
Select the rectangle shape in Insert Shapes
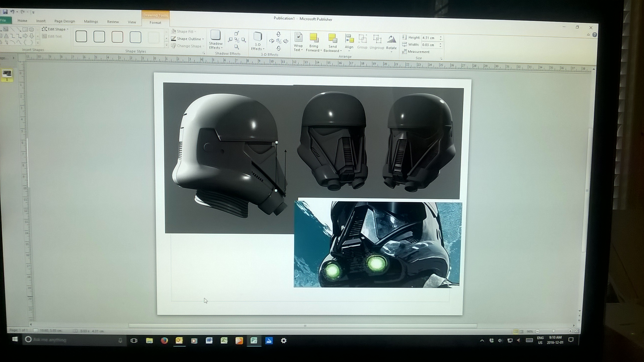click(25, 30)
